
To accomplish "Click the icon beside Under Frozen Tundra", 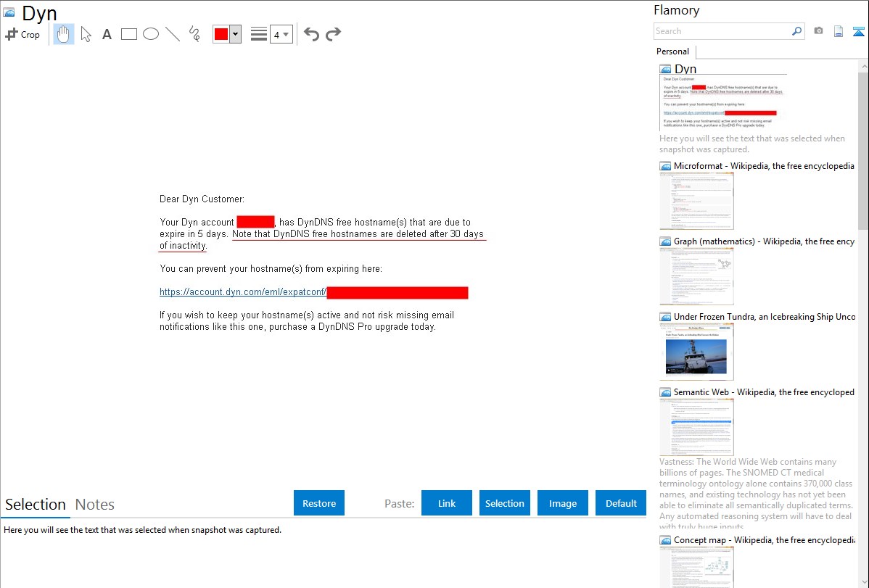I will [666, 316].
